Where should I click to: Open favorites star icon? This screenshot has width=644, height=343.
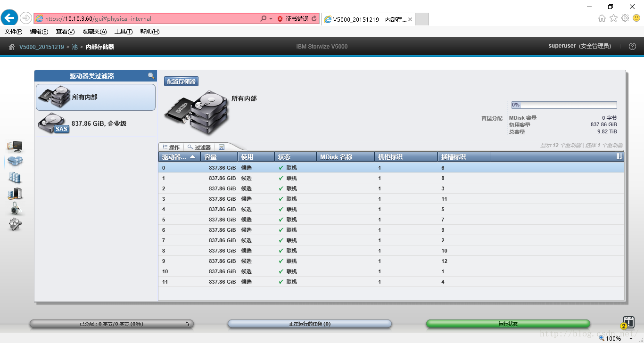(x=613, y=18)
